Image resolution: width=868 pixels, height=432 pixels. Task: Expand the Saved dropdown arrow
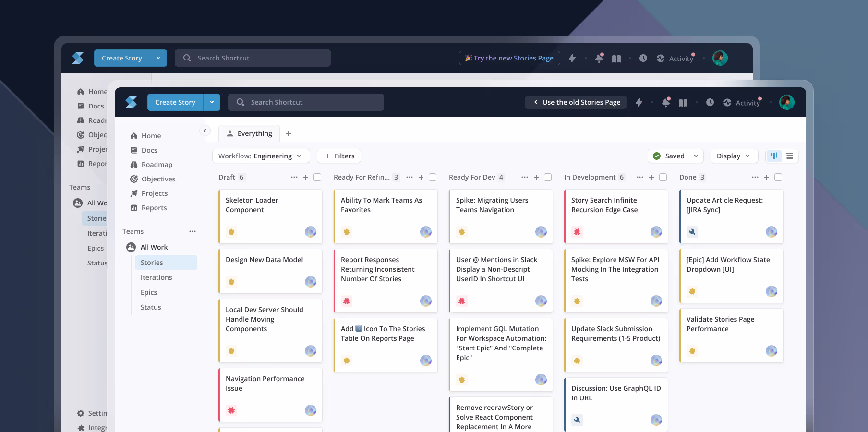tap(696, 156)
